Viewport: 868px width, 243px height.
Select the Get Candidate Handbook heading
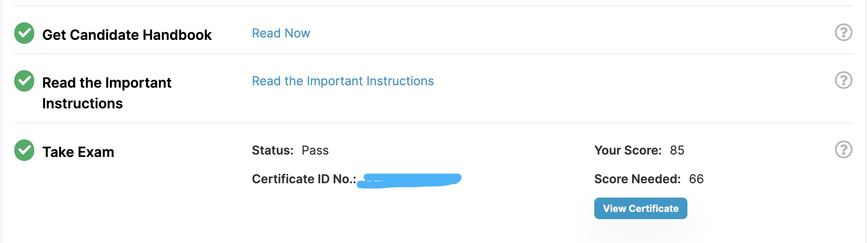(x=127, y=35)
